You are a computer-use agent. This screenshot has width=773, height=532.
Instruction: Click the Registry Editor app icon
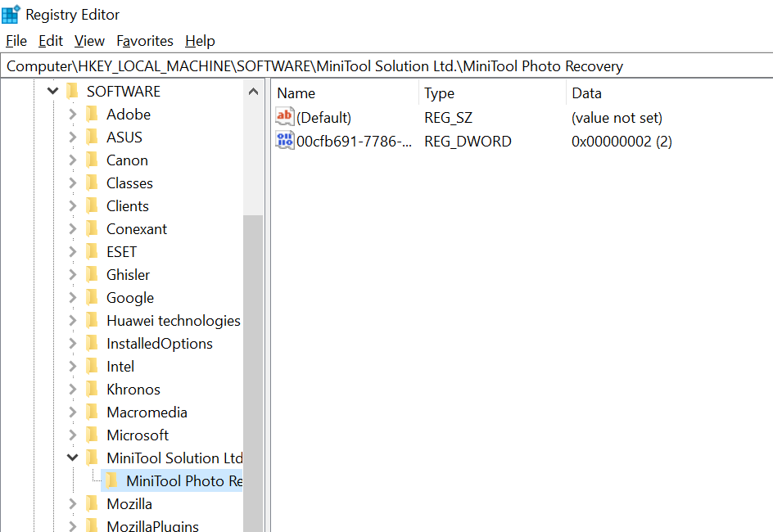point(11,14)
